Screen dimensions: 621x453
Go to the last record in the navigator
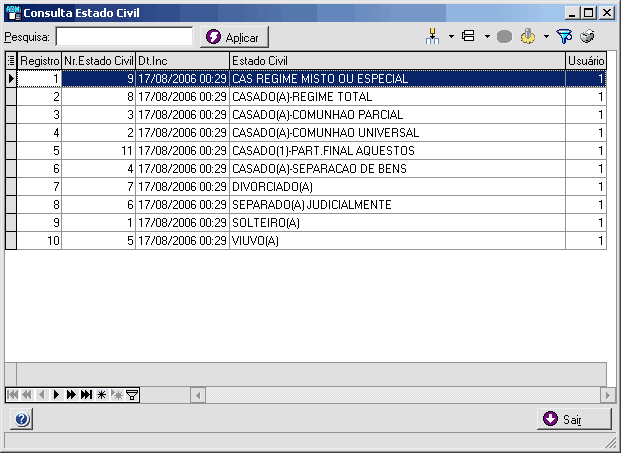(86, 395)
